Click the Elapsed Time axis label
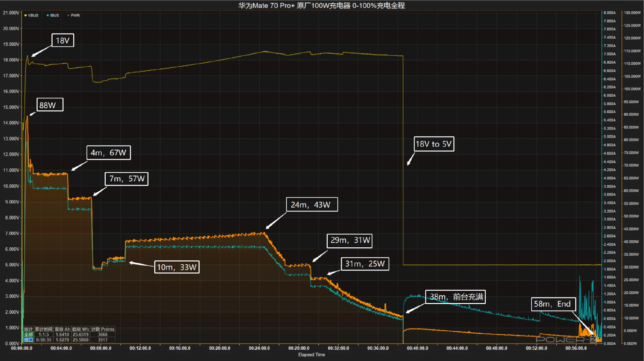 [x=312, y=355]
